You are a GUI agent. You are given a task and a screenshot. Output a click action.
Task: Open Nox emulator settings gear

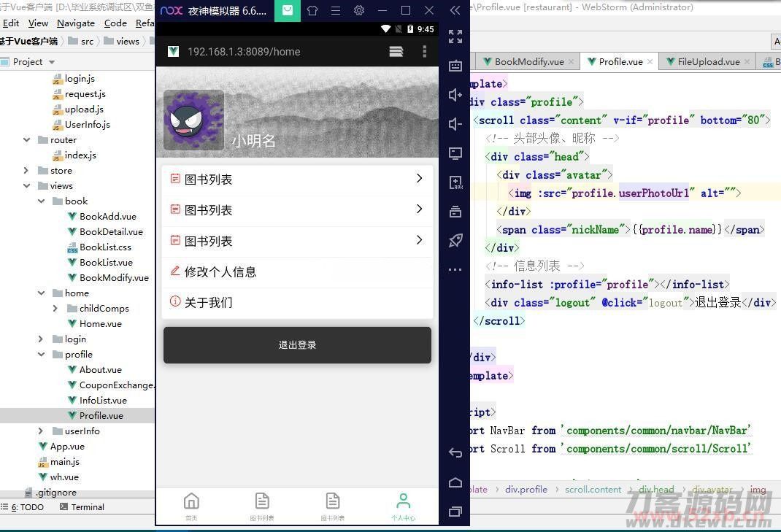[358, 10]
